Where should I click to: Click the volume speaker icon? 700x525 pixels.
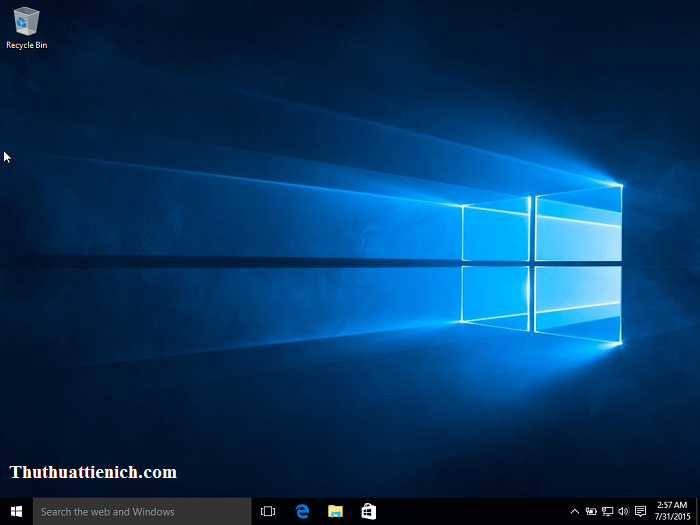pos(623,511)
